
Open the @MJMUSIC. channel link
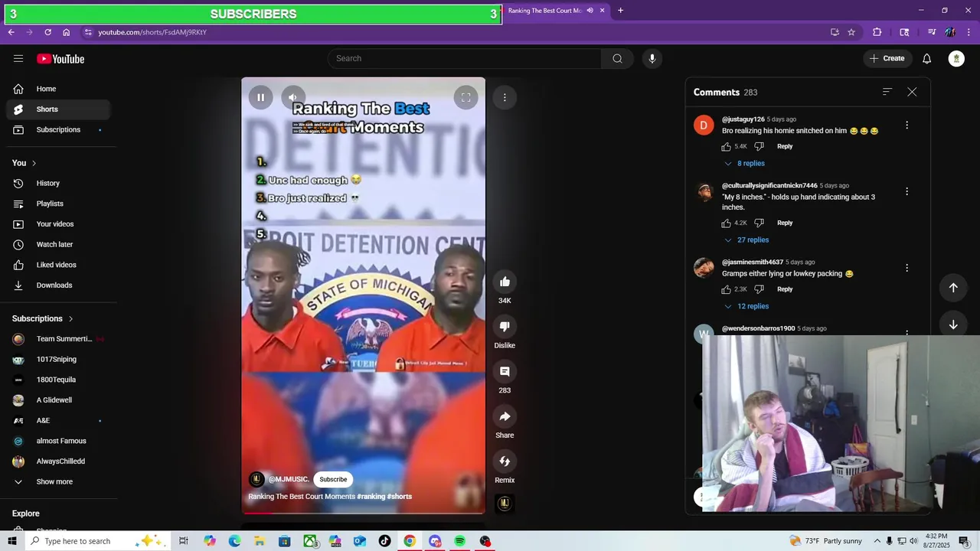[289, 479]
